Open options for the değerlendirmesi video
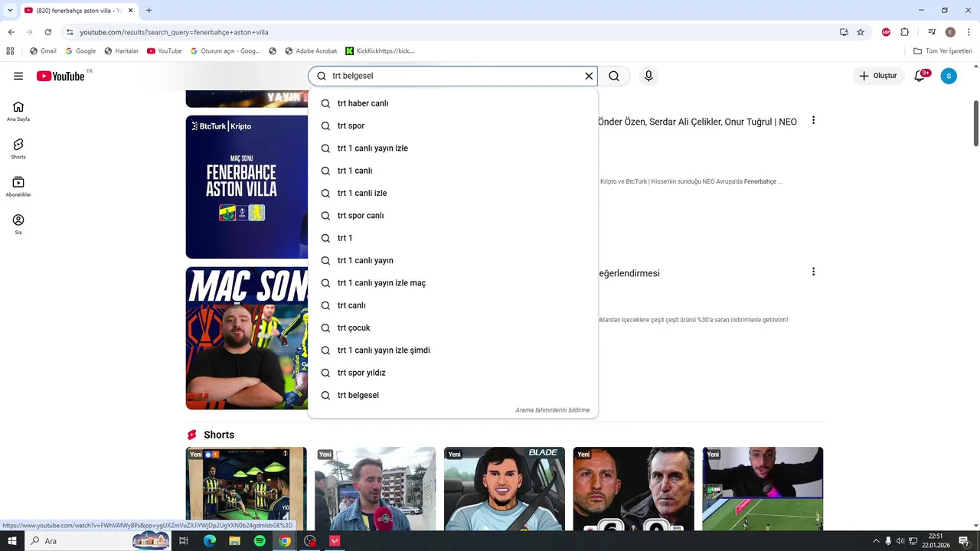The image size is (980, 551). click(x=813, y=272)
